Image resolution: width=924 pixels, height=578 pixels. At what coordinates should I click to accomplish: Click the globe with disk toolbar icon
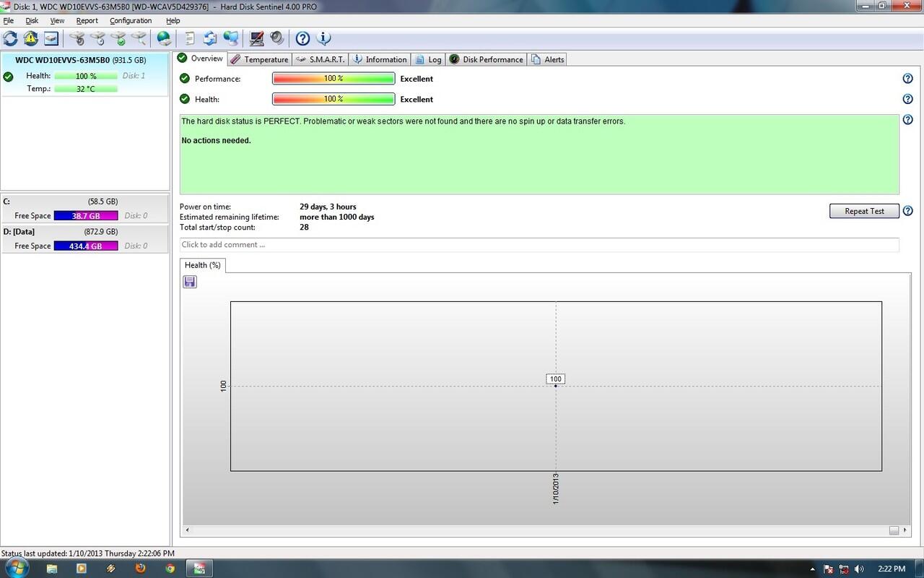point(165,38)
